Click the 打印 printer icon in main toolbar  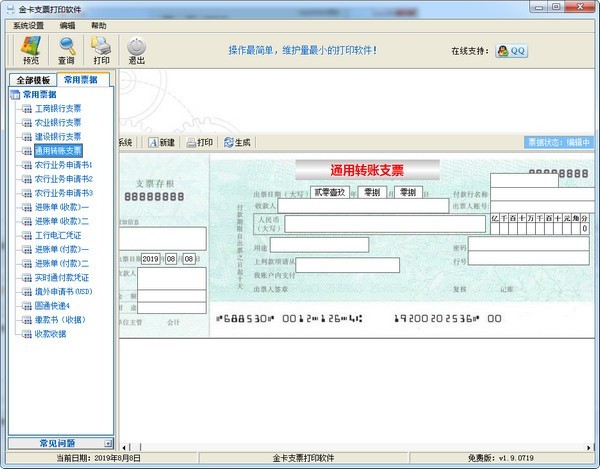[101, 50]
